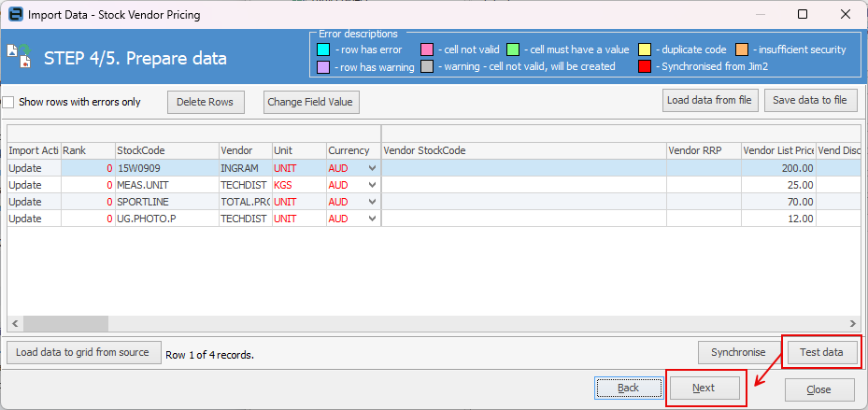Screen dimensions: 868x410
Task: Open Currency dropdown for UG.PHOTO.P row
Action: click(x=374, y=219)
